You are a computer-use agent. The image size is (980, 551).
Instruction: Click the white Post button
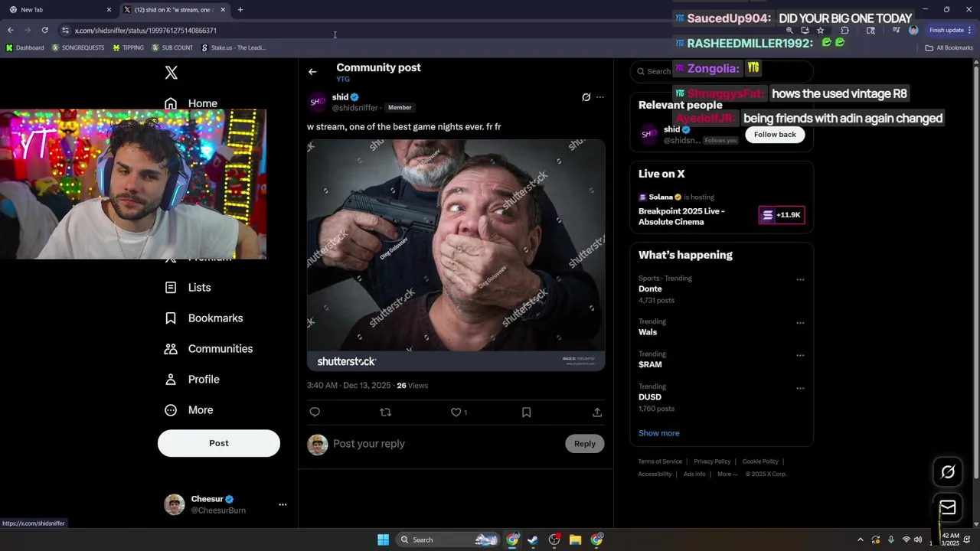[x=219, y=443]
